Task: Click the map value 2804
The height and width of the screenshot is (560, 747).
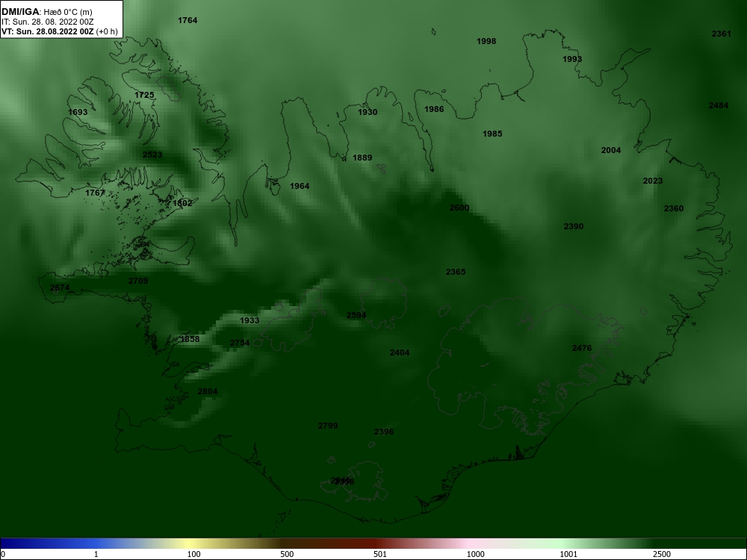Action: (207, 391)
